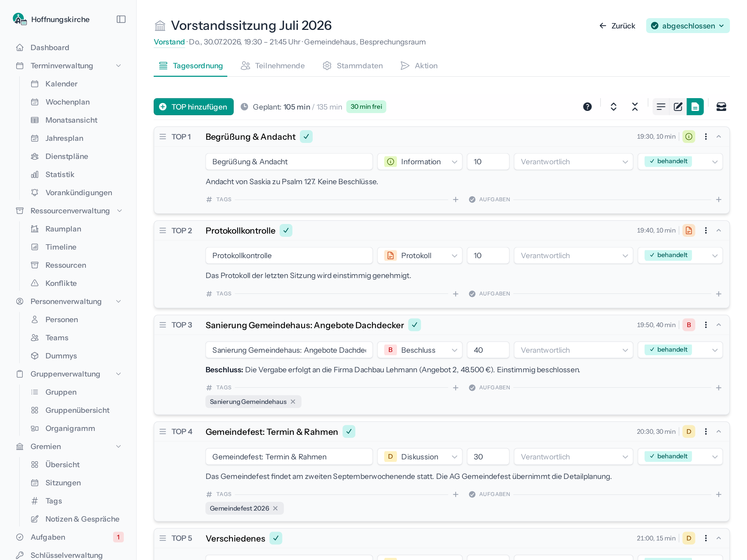Open the Information type dropdown in TOP 1

tap(420, 162)
